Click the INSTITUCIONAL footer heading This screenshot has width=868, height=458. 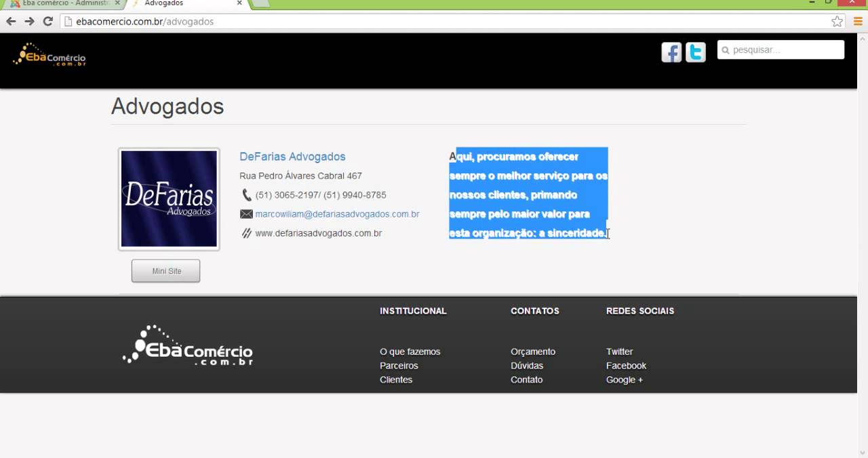coord(413,311)
